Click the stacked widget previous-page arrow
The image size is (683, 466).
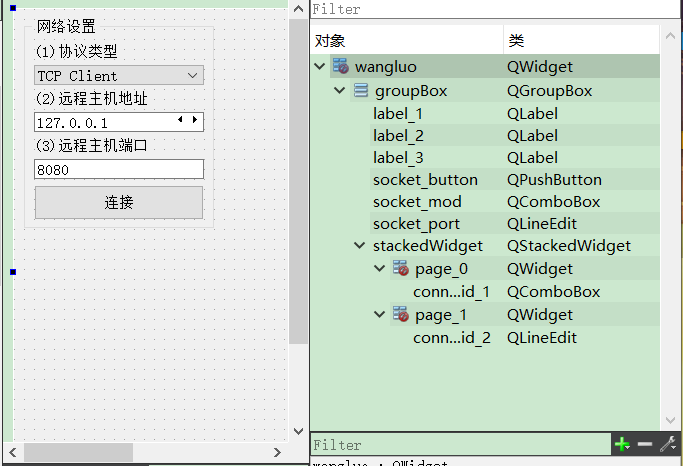click(180, 119)
